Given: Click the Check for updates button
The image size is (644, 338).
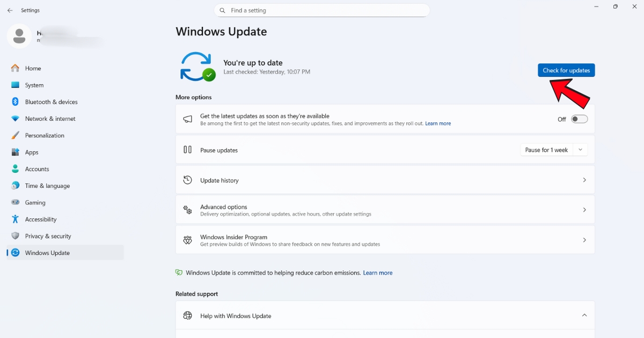Looking at the screenshot, I should tap(566, 70).
